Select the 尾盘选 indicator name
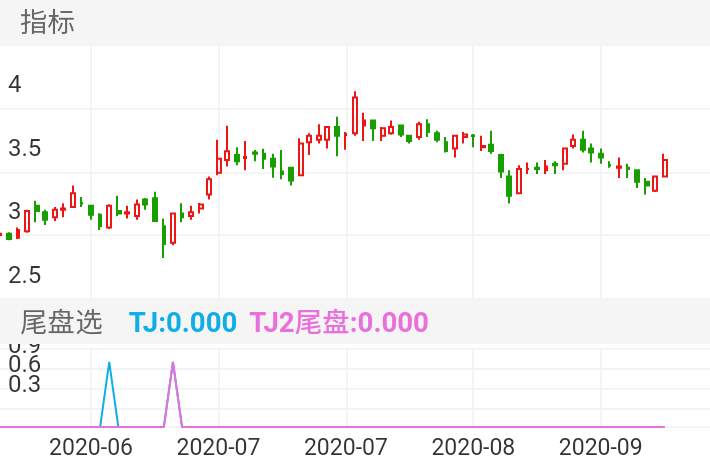The height and width of the screenshot is (472, 710). 62,322
